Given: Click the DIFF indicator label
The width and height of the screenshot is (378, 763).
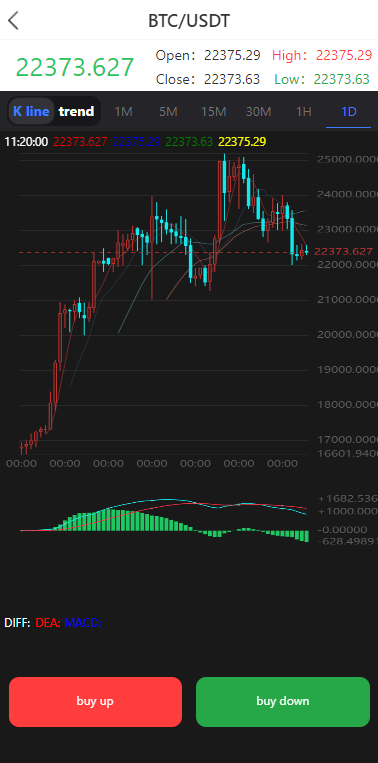Looking at the screenshot, I should pos(18,622).
